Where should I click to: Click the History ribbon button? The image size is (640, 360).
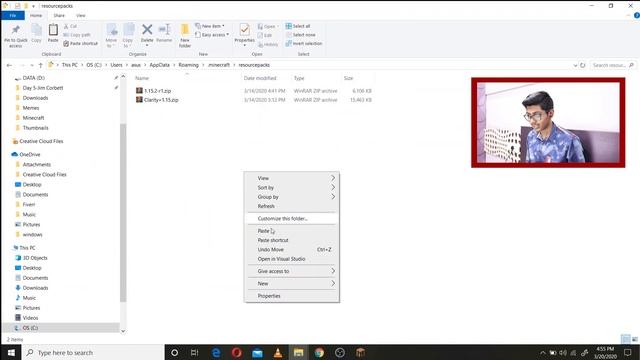[268, 44]
